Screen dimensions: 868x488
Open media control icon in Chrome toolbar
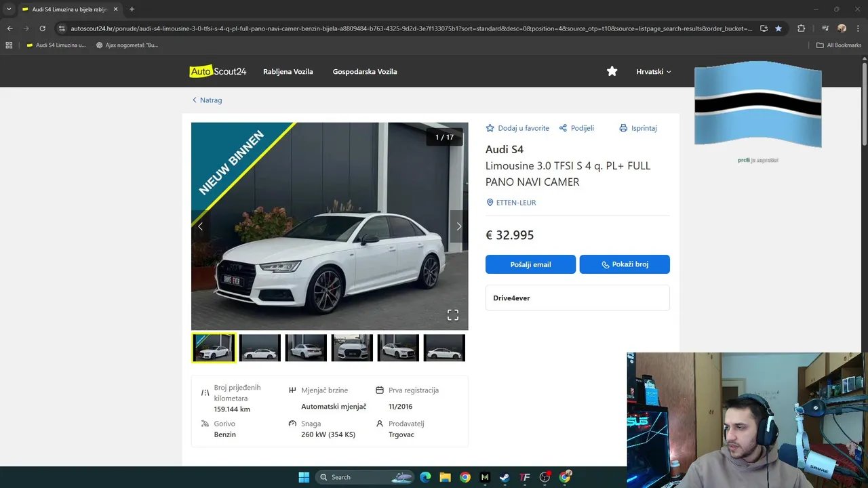[x=825, y=28]
